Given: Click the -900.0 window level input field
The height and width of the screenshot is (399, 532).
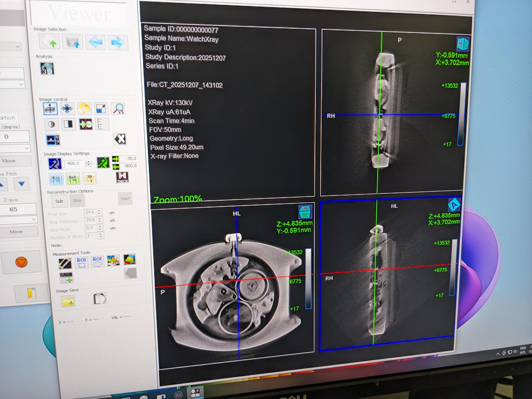Looking at the screenshot, I should 73,164.
